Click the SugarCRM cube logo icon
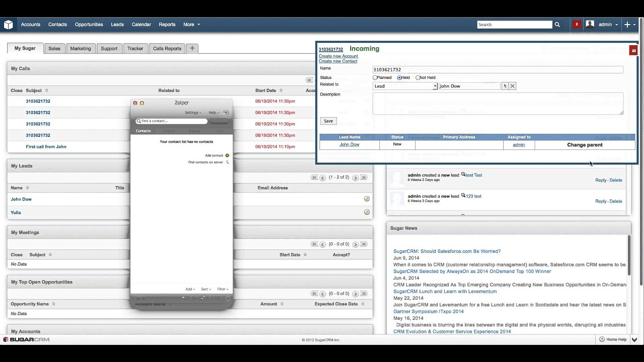 [x=8, y=24]
